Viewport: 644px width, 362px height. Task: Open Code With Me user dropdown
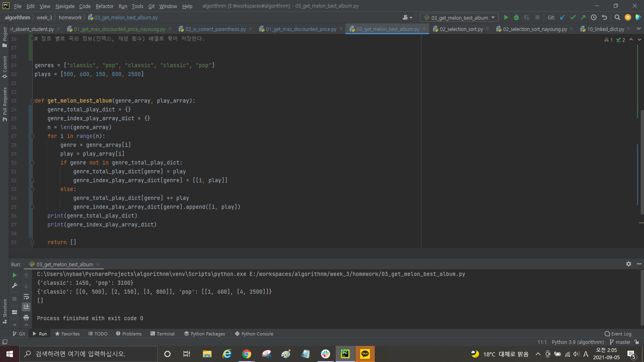point(407,17)
